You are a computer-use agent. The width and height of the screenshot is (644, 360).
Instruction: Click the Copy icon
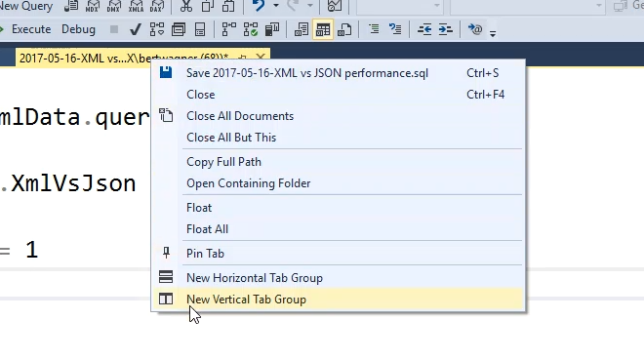(208, 6)
